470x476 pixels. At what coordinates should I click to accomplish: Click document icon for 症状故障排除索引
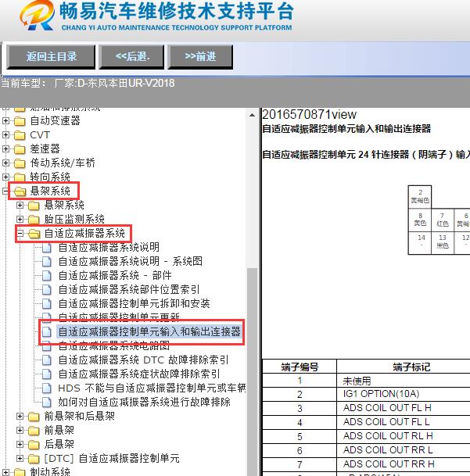point(46,374)
